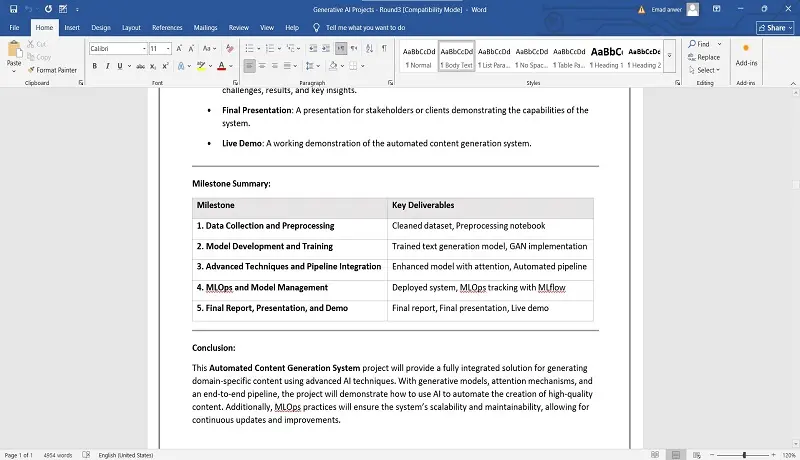Viewport: 800px width, 460px height.
Task: Apply strikethrough formatting
Action: tap(140, 66)
